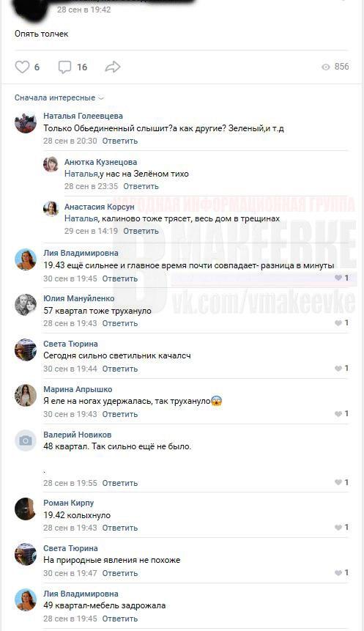Open post comments via speech bubble icon
The image size is (364, 631).
pyautogui.click(x=64, y=67)
